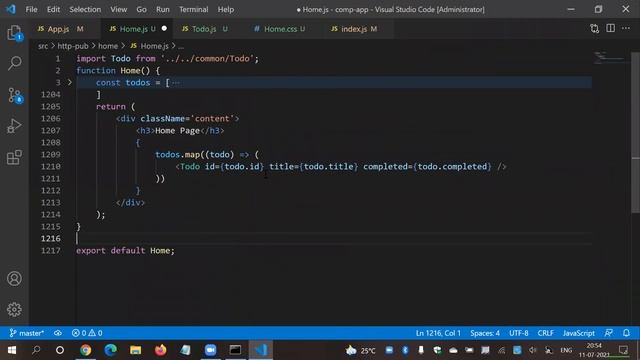Click the Open Changes icon in editor toolbar

click(594, 29)
